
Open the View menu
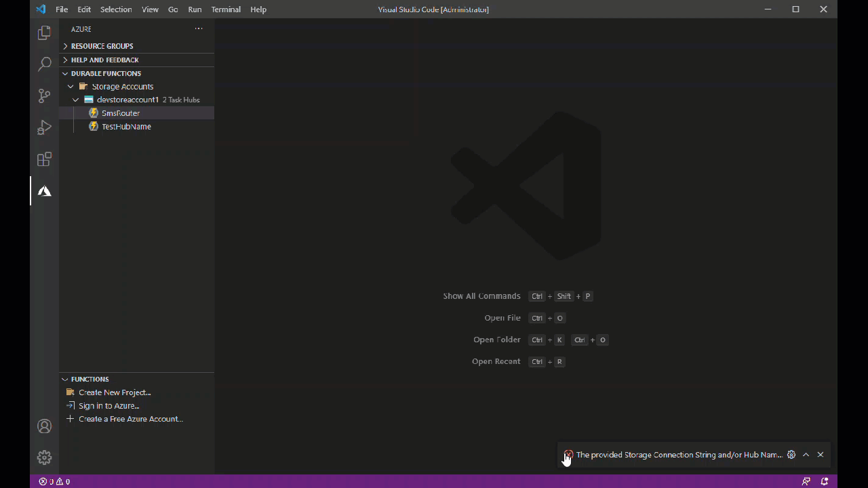click(x=150, y=9)
